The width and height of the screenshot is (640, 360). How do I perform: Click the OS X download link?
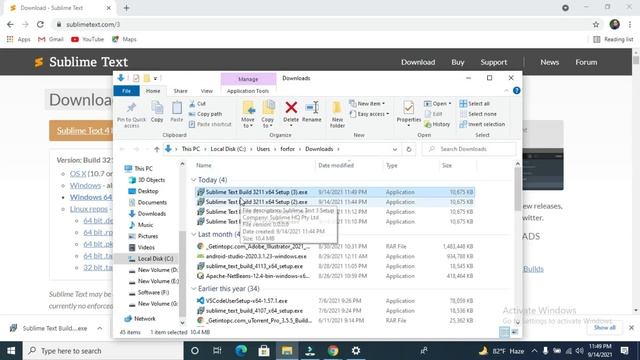tap(78, 173)
